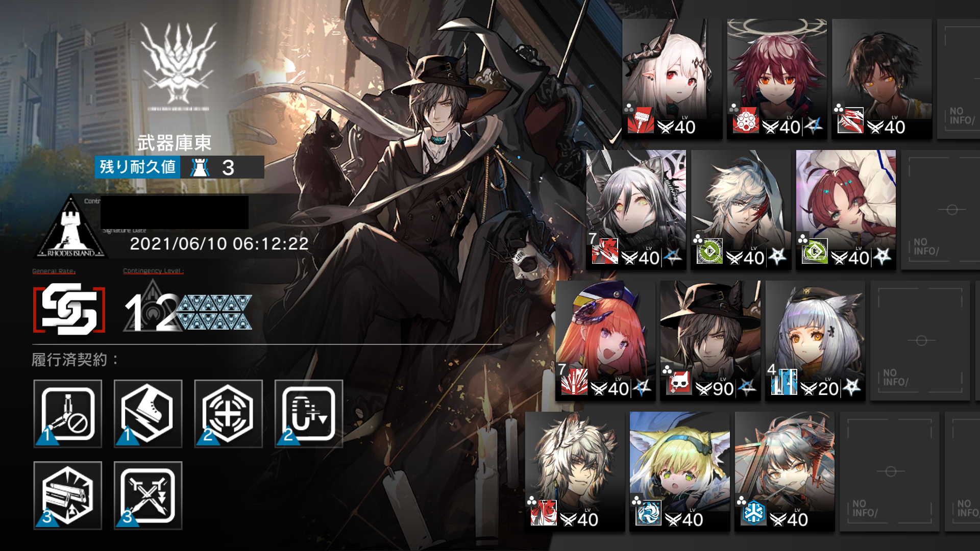
Task: Click the white dragon crest emblem
Action: [178, 64]
